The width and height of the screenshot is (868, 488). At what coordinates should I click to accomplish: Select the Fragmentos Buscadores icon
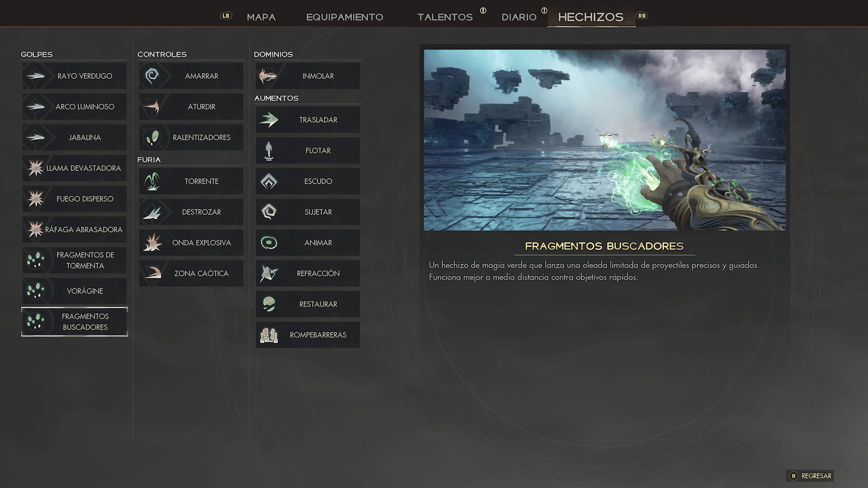pos(35,322)
